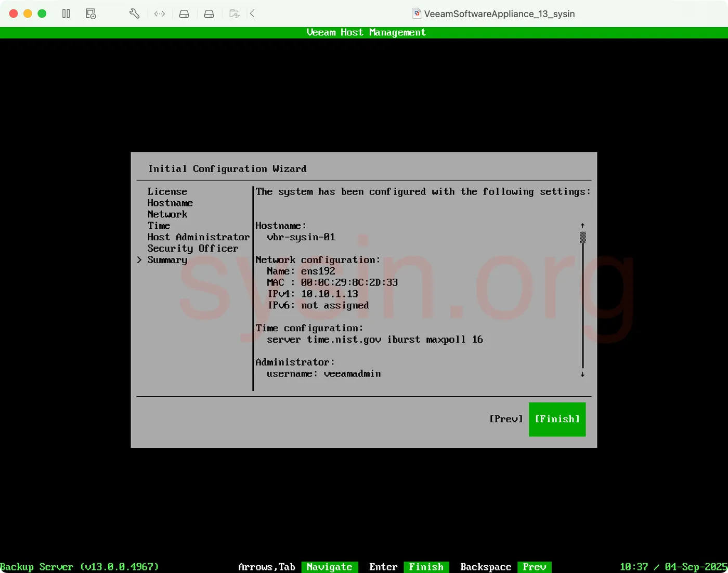Go to the Time wizard step

(159, 226)
